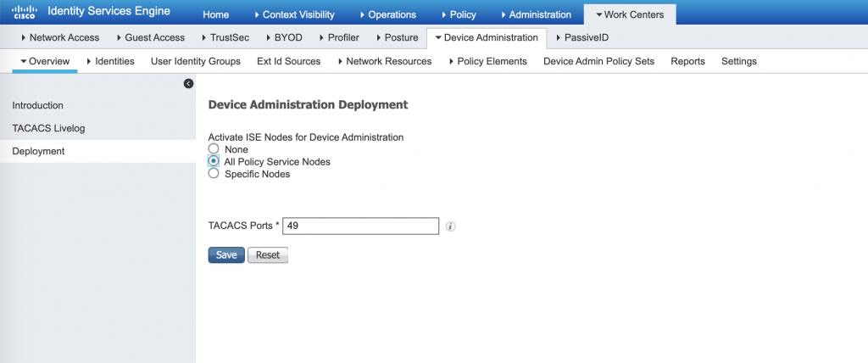Select All Policy Service Nodes option
Viewport: 868px width, 363px height.
[214, 161]
